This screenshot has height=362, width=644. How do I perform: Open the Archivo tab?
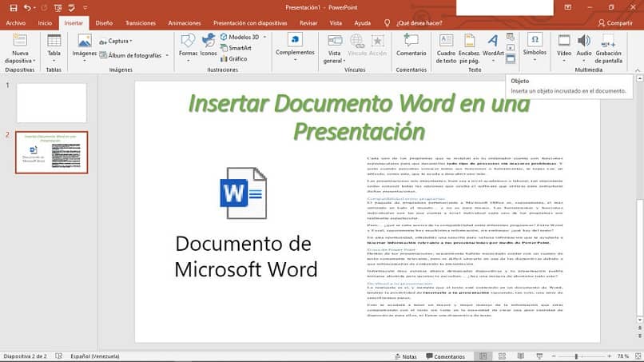click(16, 23)
